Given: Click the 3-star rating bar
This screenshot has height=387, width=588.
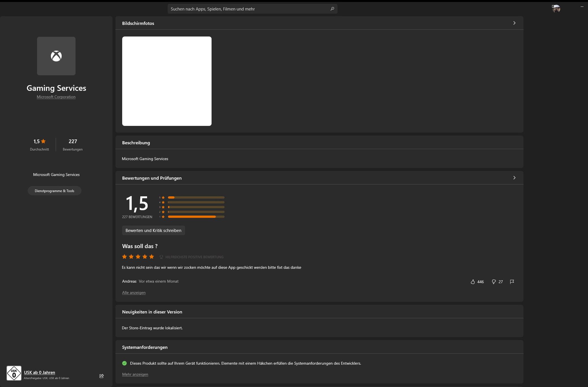Looking at the screenshot, I should (196, 207).
